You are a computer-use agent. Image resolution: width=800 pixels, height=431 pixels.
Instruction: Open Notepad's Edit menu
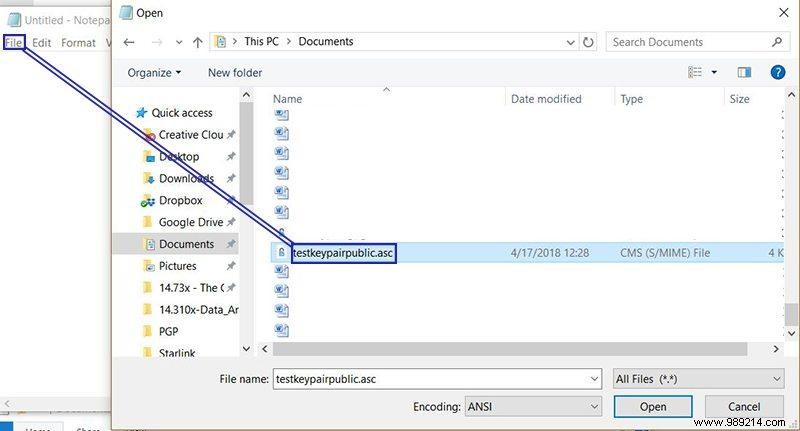click(x=41, y=43)
